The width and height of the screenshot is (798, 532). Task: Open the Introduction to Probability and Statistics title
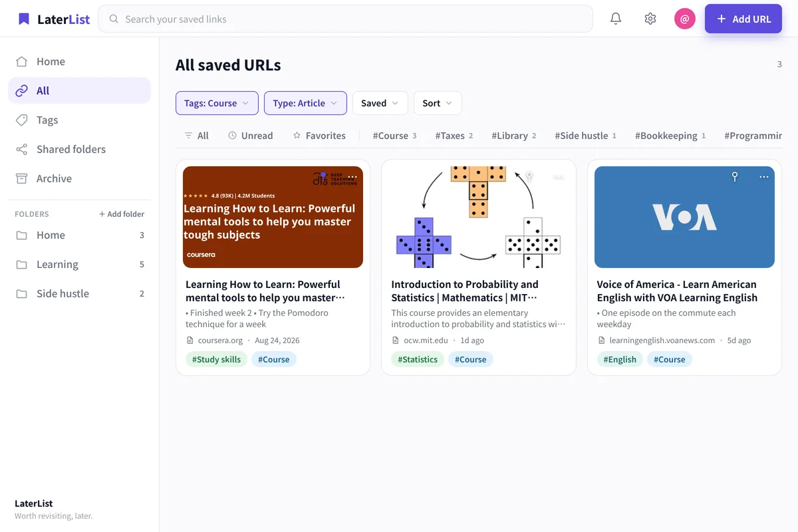pos(465,291)
